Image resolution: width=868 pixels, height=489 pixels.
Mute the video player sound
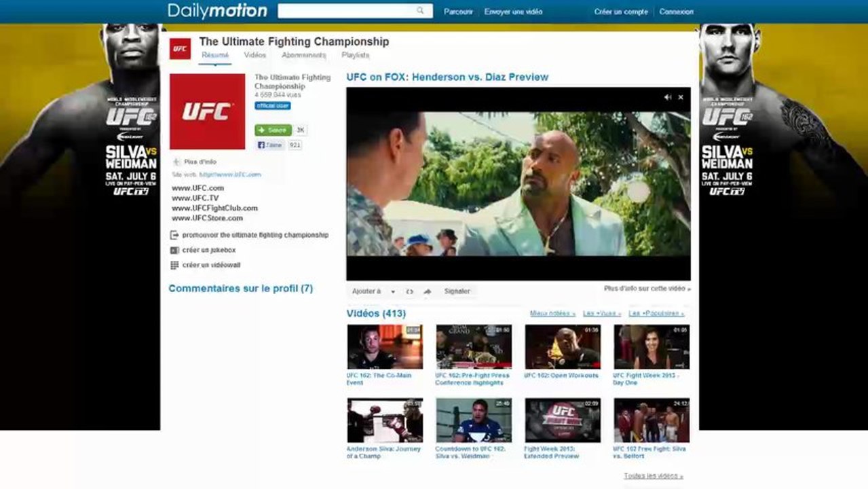(x=667, y=97)
